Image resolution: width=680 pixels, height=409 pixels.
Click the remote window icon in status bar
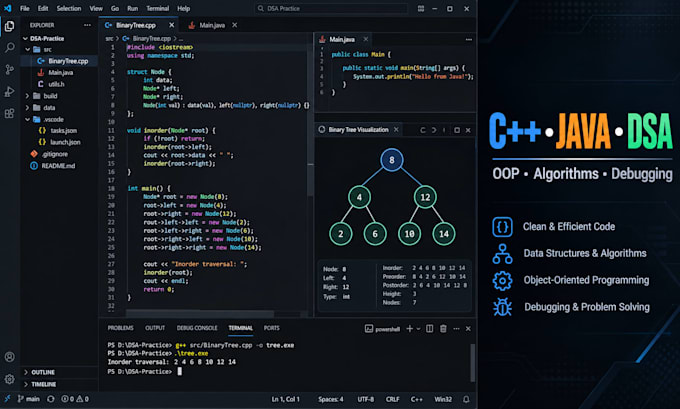7,399
